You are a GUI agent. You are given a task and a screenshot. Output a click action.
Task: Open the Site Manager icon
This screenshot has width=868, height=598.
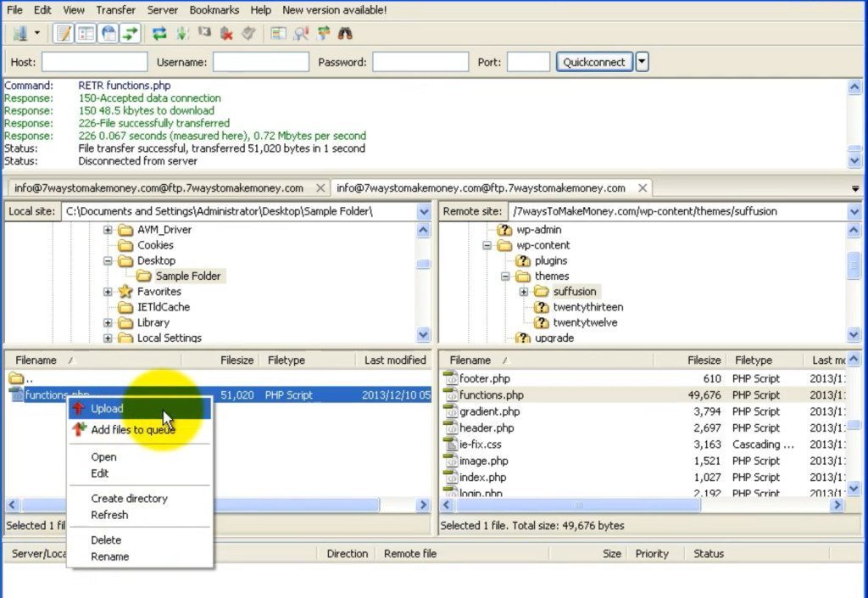click(19, 34)
